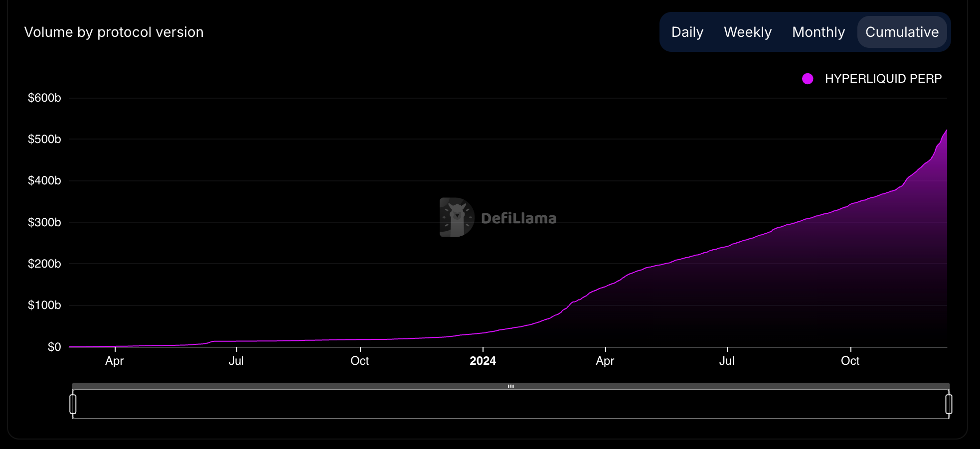The image size is (980, 449).
Task: Click the Weekly option in the selector group
Action: [x=747, y=32]
